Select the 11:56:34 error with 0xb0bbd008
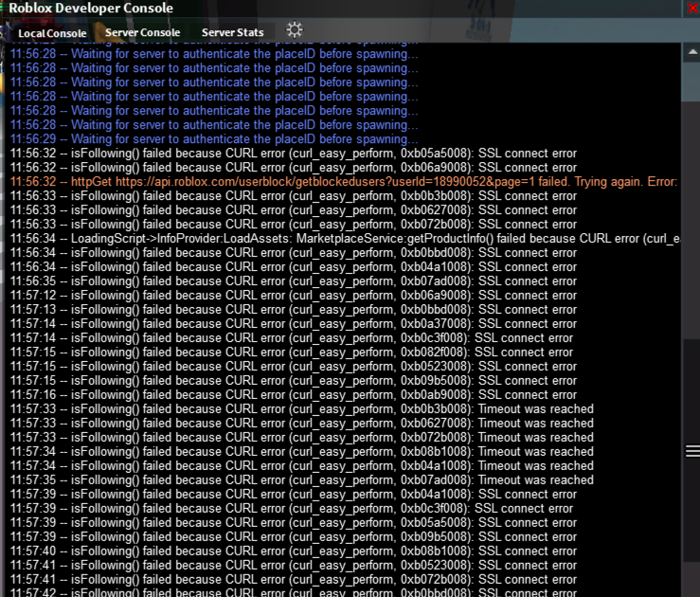This screenshot has height=597, width=700. [x=294, y=253]
